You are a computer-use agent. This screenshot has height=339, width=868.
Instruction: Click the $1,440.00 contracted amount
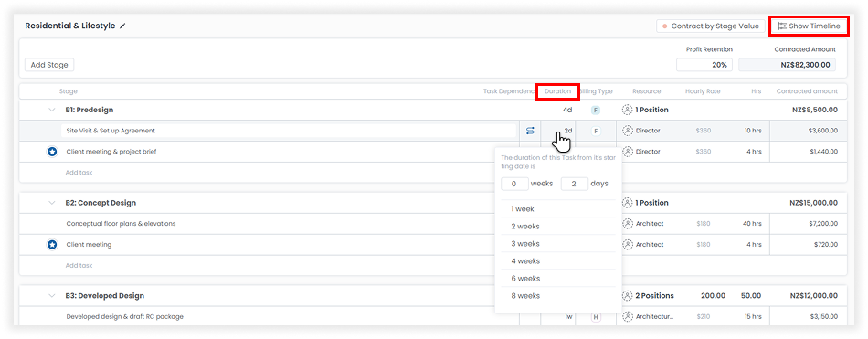tap(824, 151)
